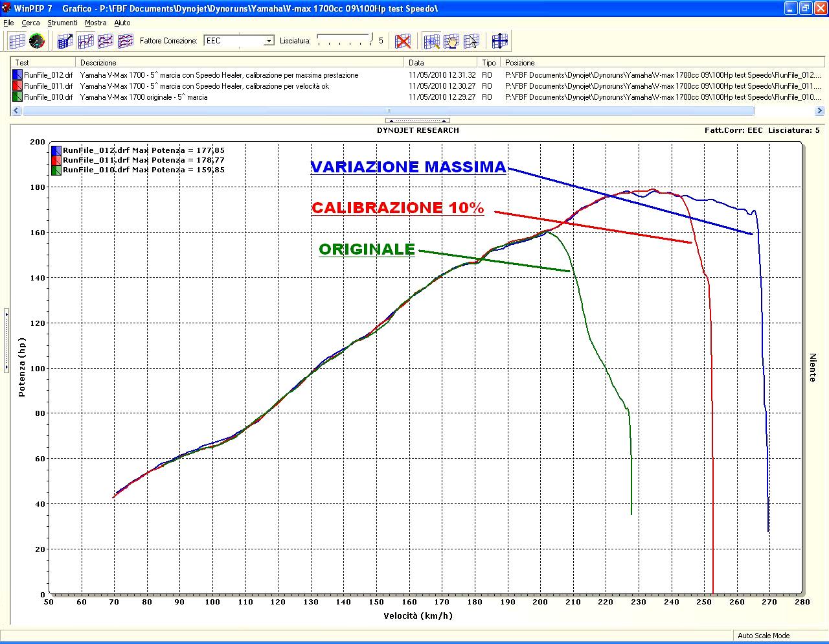Screen dimensions: 829x644
Task: Click the 'Niente' right axis label
Action: point(812,367)
